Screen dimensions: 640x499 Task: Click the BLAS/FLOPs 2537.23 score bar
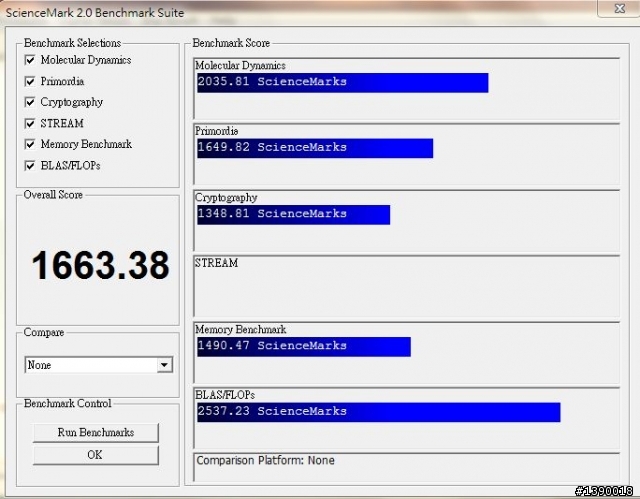coord(379,412)
